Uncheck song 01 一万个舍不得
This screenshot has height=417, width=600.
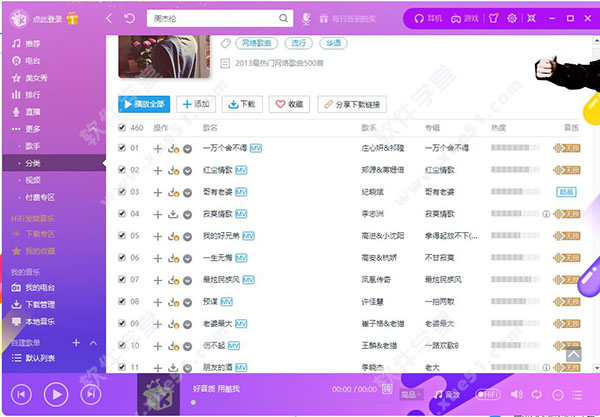point(122,147)
